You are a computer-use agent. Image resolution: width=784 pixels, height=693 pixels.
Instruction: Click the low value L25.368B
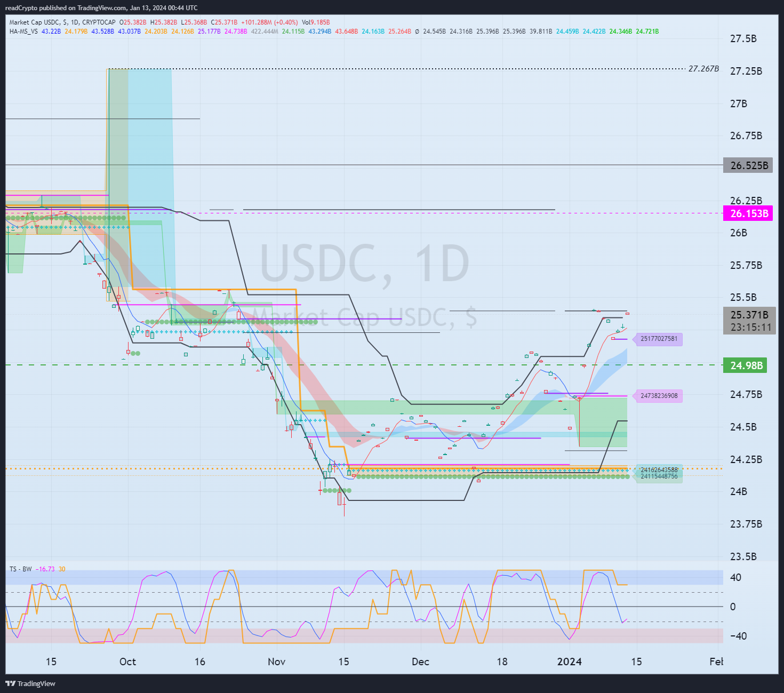[194, 22]
